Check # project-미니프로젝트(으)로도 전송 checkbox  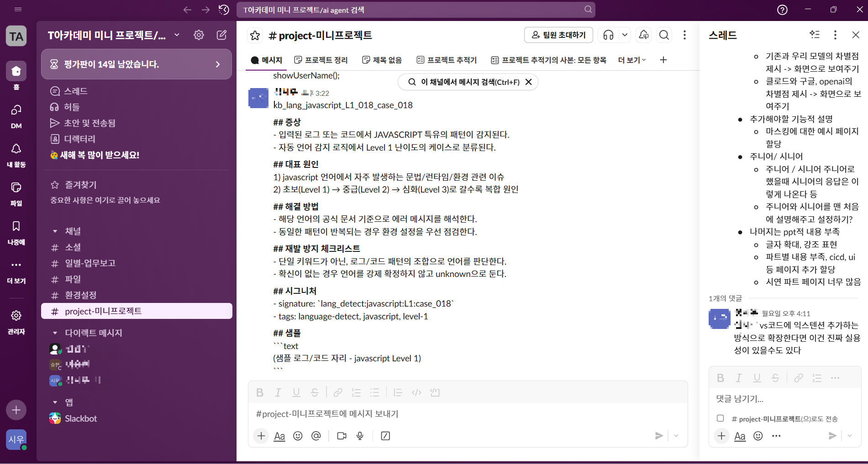click(721, 418)
